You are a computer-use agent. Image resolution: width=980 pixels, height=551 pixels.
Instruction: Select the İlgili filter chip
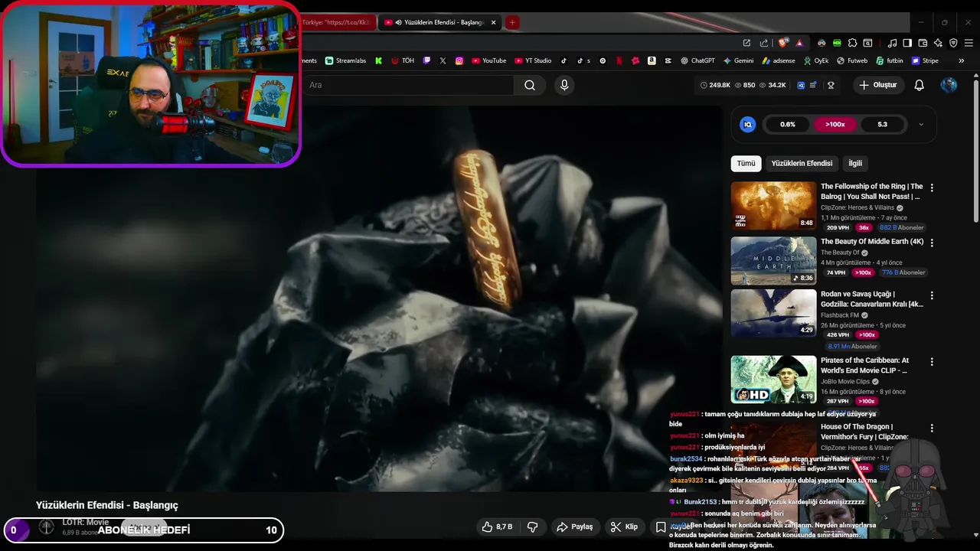point(855,163)
